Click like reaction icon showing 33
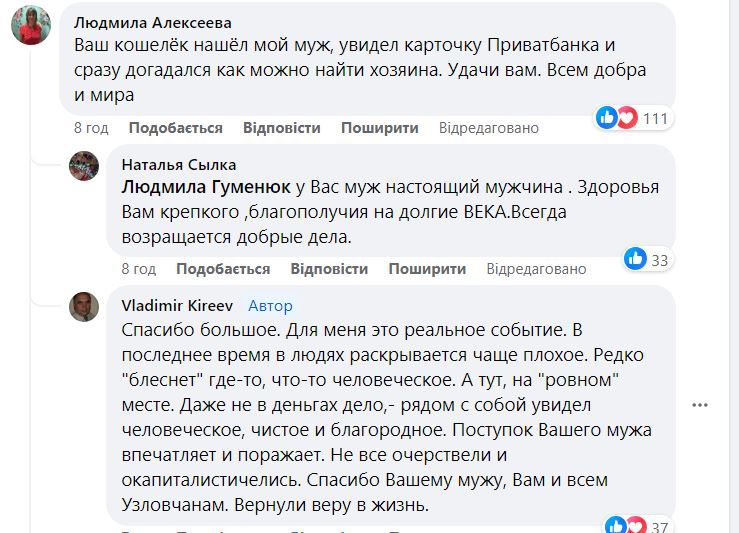The height and width of the screenshot is (533, 739). click(635, 259)
